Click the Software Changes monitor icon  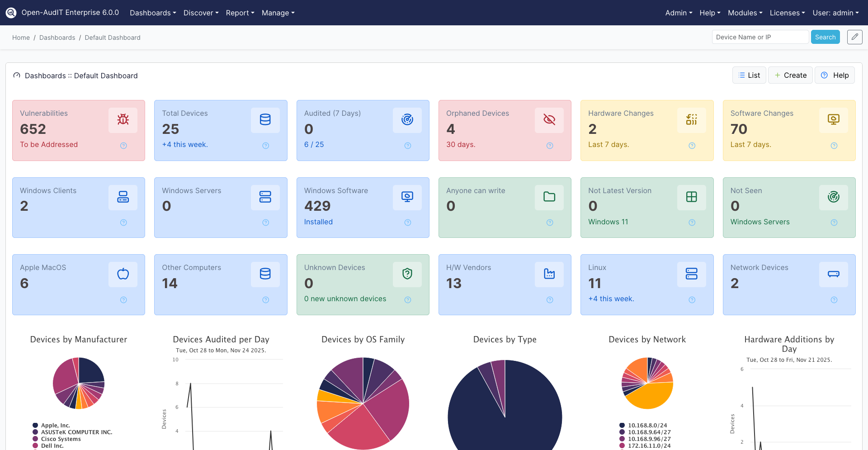click(833, 120)
